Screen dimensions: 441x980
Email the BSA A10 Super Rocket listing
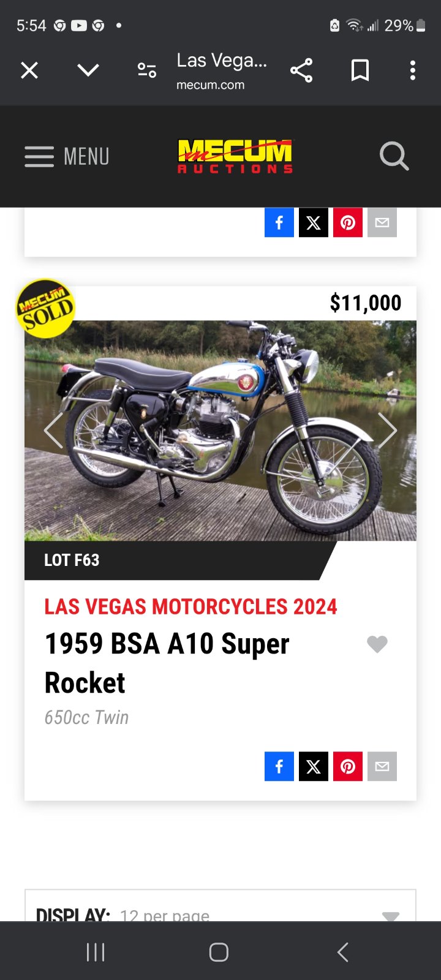pyautogui.click(x=382, y=766)
